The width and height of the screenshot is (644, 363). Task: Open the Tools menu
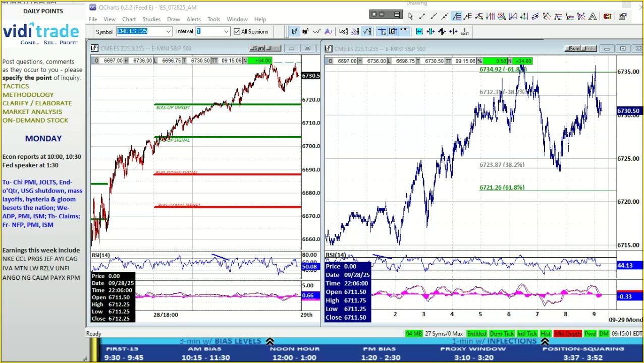214,19
